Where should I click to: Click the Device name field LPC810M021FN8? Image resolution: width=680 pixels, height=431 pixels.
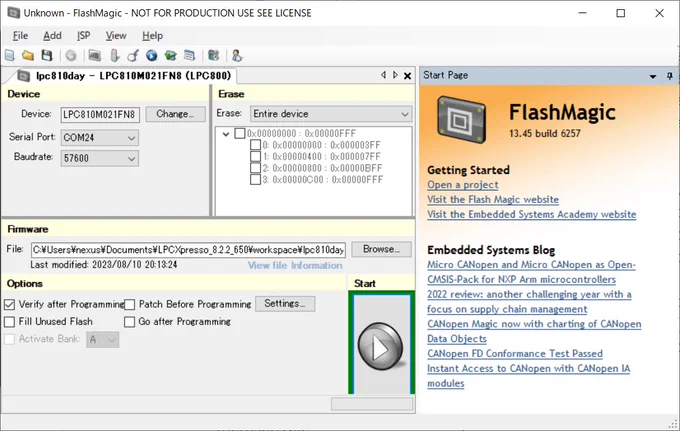click(100, 114)
